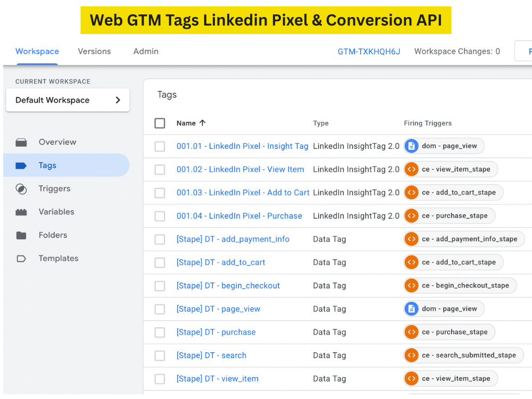Open the GTM-TXKHQH6J container ID link
Image resolution: width=532 pixels, height=399 pixels.
[x=369, y=52]
